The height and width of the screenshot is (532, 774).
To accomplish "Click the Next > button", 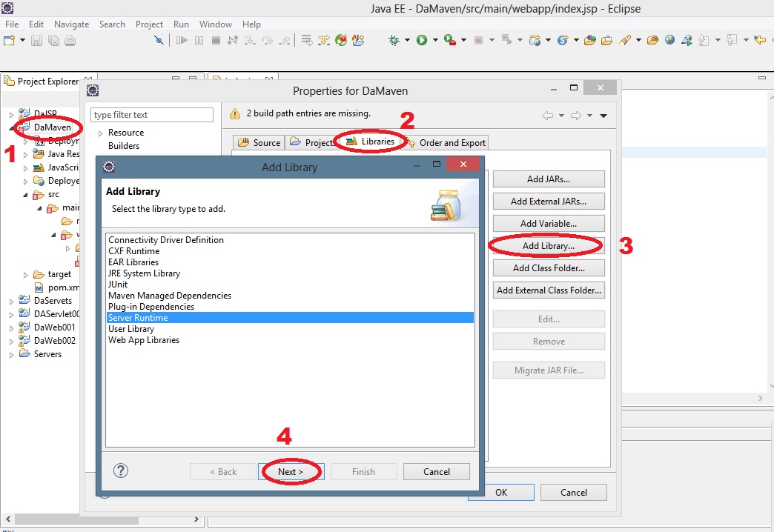I will (x=291, y=472).
